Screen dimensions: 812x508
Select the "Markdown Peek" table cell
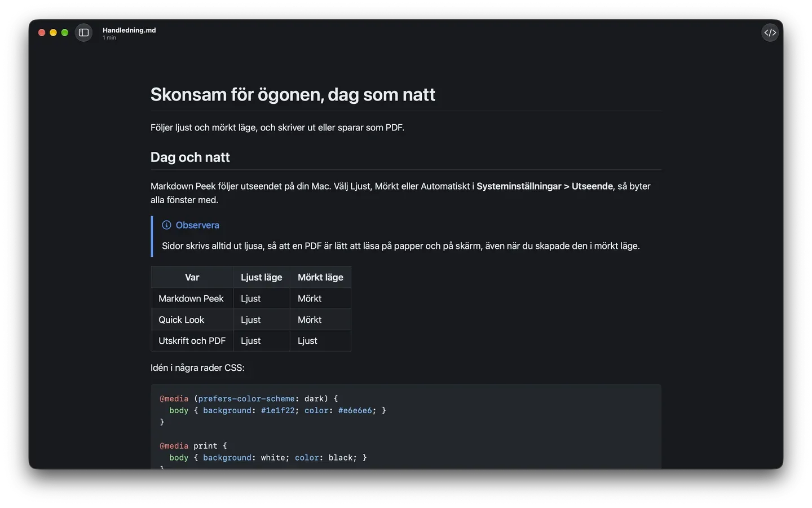tap(191, 299)
